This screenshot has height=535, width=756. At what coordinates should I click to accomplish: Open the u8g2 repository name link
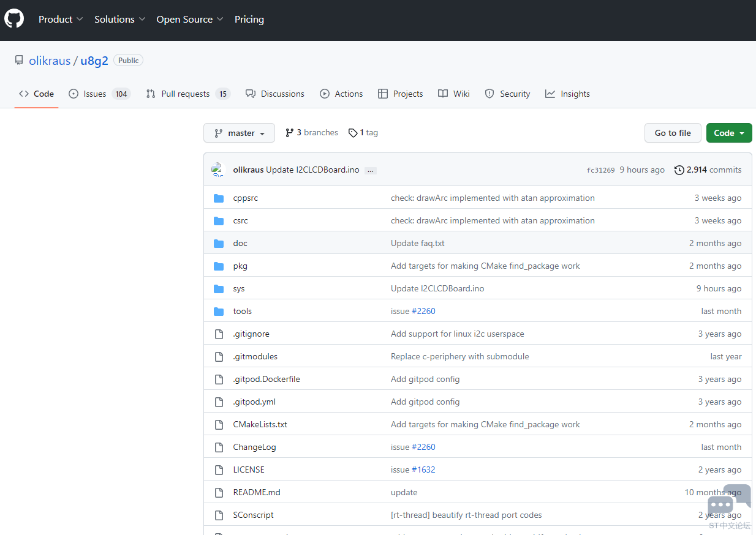94,61
